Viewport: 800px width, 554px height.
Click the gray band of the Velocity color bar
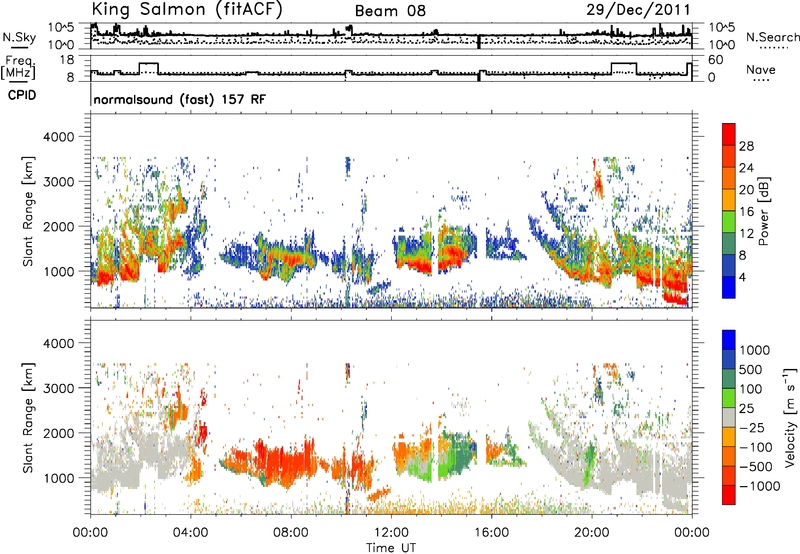click(729, 417)
